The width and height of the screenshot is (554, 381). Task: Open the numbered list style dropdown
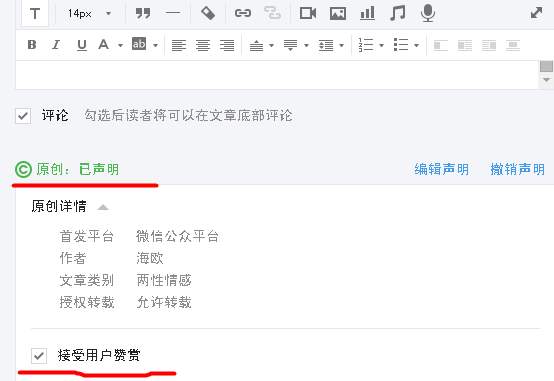(x=381, y=46)
